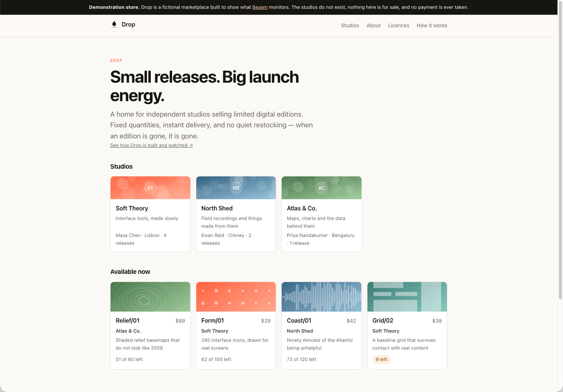Viewport: 563px width, 392px height.
Task: Follow the Beaam link in the banner
Action: click(x=260, y=7)
